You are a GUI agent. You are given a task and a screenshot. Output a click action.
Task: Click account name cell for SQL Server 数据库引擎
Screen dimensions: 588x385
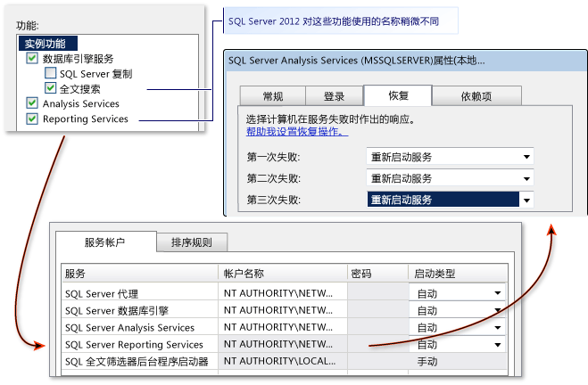tap(283, 310)
